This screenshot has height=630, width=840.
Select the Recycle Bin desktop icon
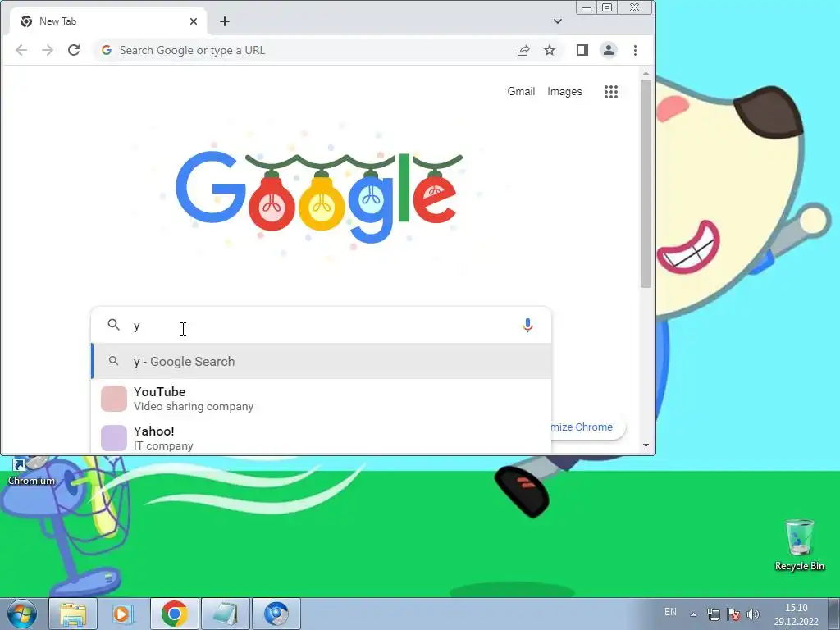(x=799, y=545)
